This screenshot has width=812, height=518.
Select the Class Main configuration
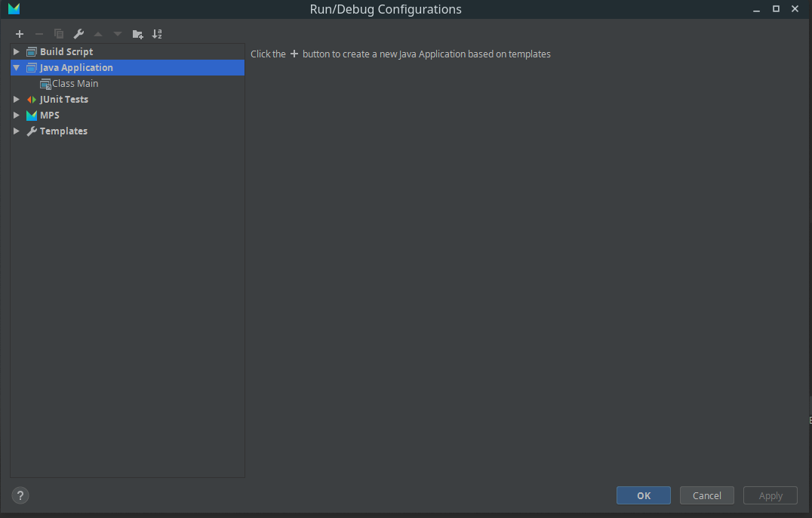point(75,84)
